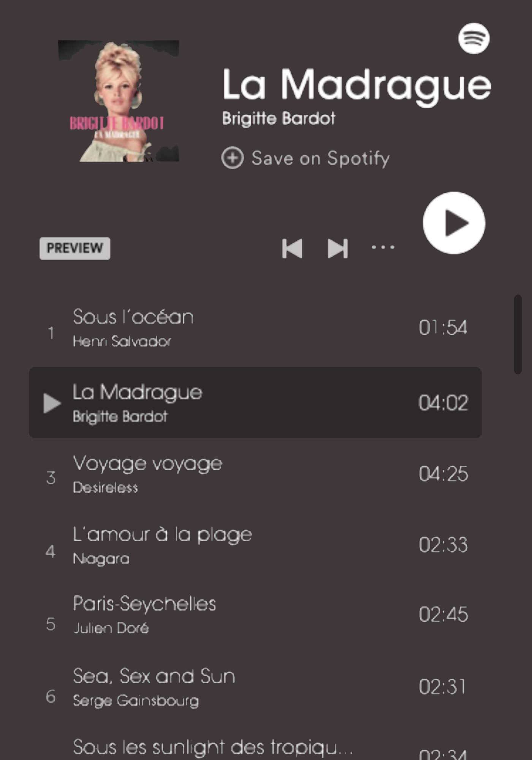Click the plus circle icon to save
The image size is (532, 760).
pyautogui.click(x=232, y=158)
